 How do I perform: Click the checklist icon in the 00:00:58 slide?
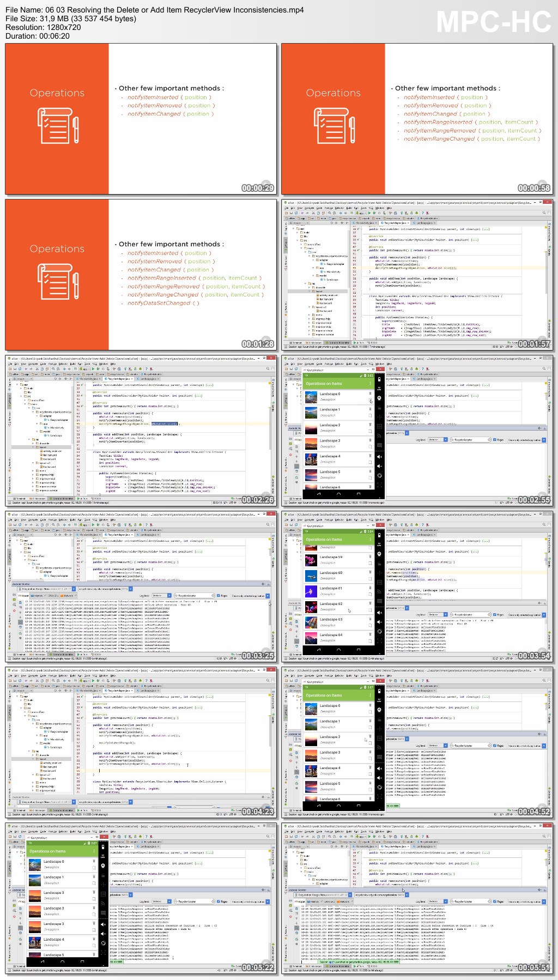pos(334,125)
